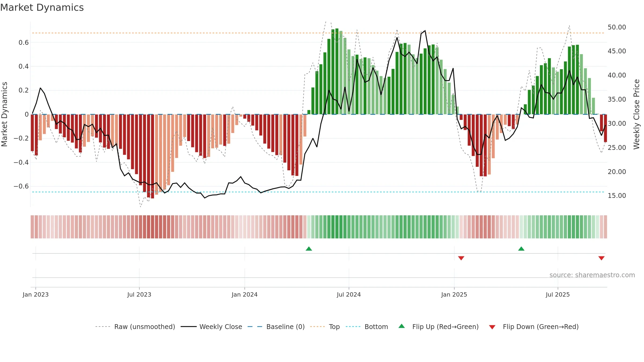The width and height of the screenshot is (644, 362).
Task: Click the Jan 2025 axis label
Action: point(454,294)
